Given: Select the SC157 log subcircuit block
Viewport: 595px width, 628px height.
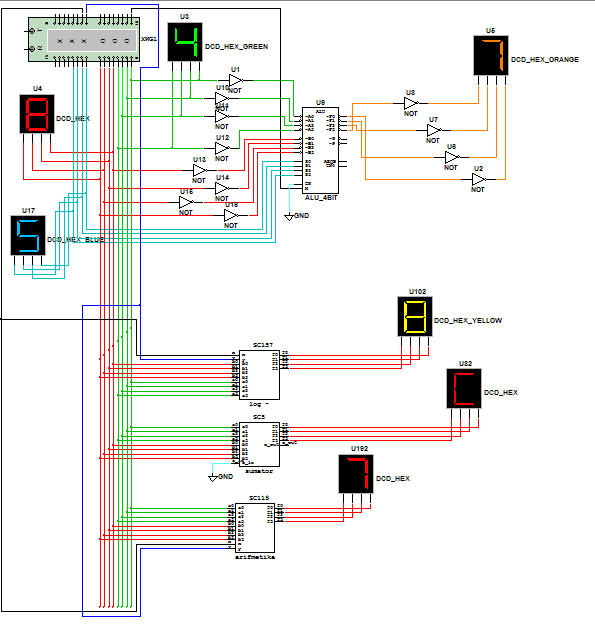Looking at the screenshot, I should tap(259, 375).
